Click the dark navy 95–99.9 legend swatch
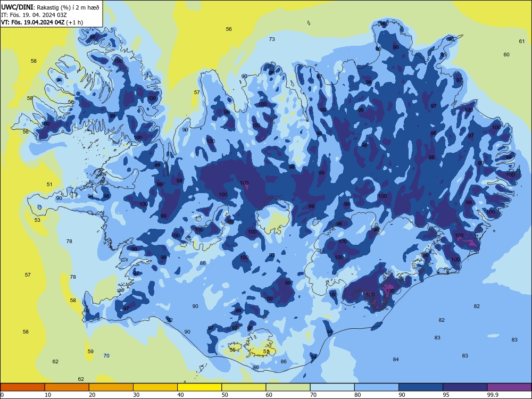Image resolution: width=532 pixels, height=399 pixels. point(465,387)
